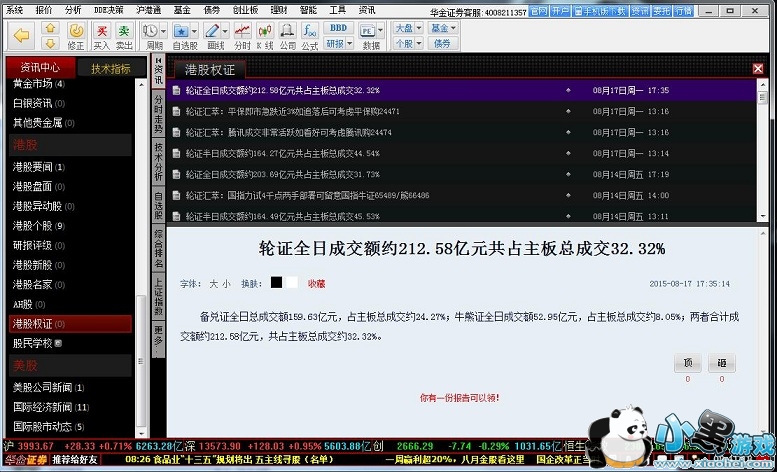Select the 画线 drawing pen icon

tap(212, 31)
